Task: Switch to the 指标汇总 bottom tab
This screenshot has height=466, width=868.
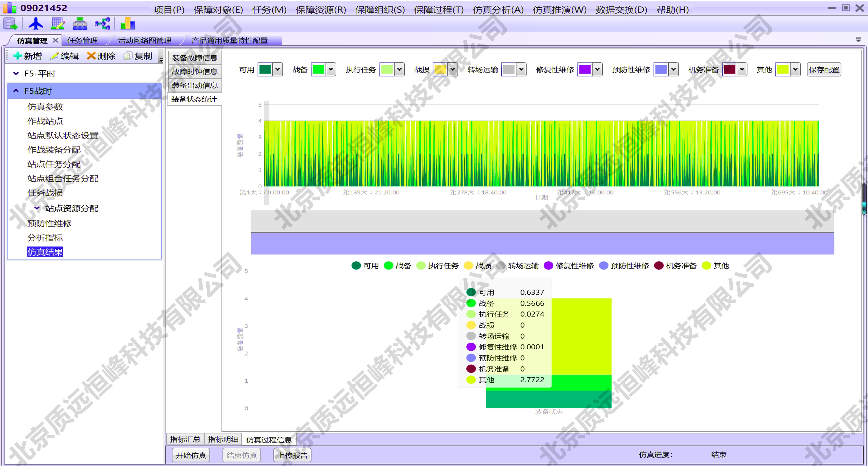Action: click(185, 439)
